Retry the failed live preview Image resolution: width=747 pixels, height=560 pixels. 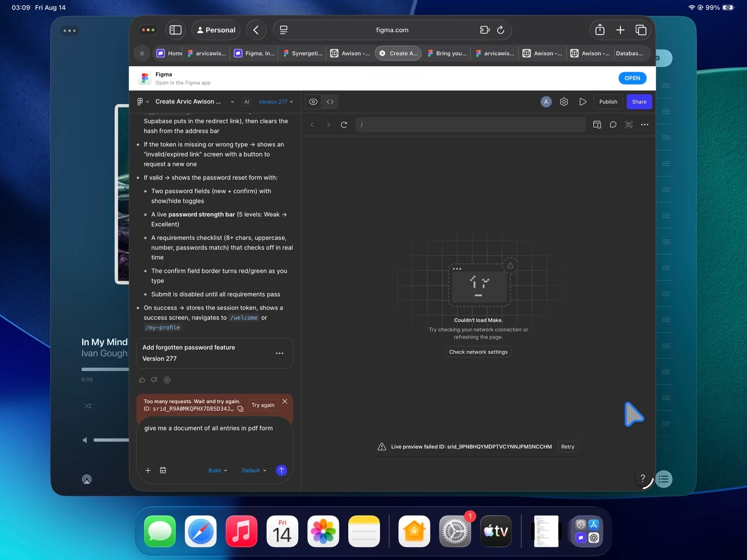[x=568, y=447]
